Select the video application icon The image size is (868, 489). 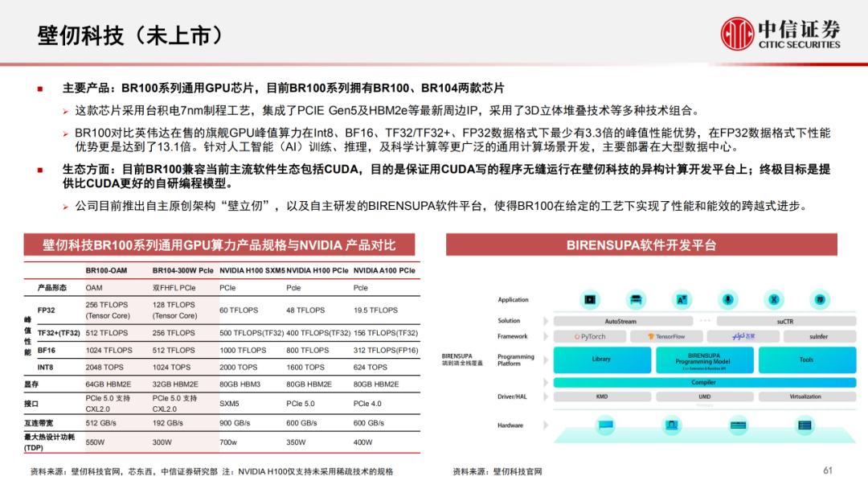589,298
